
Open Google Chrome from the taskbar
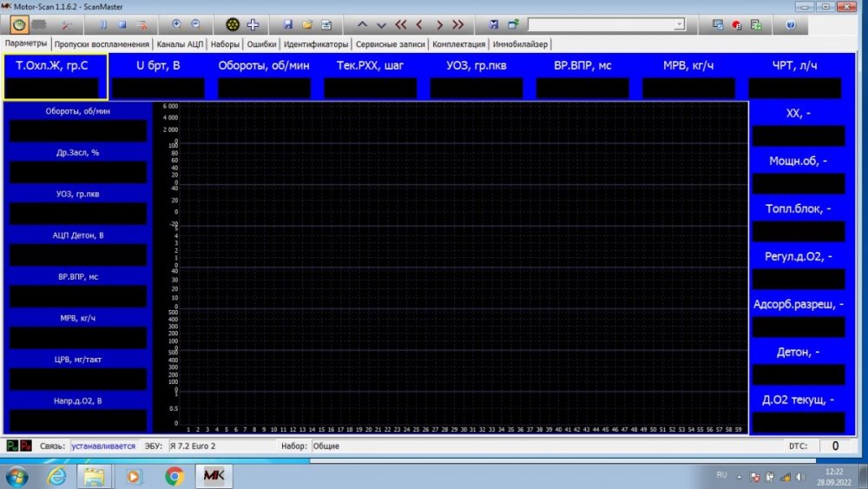coord(174,475)
